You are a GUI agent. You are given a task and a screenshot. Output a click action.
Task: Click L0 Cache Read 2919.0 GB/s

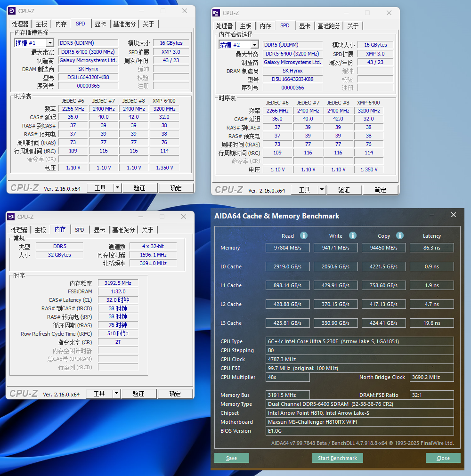(x=288, y=266)
